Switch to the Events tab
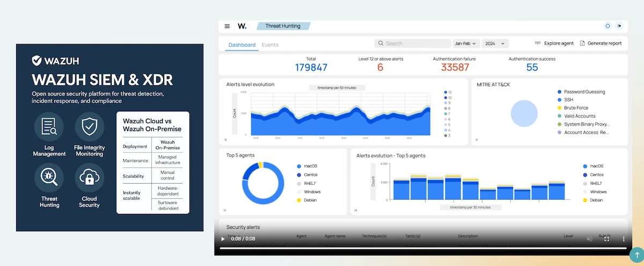This screenshot has width=644, height=266. pyautogui.click(x=270, y=45)
